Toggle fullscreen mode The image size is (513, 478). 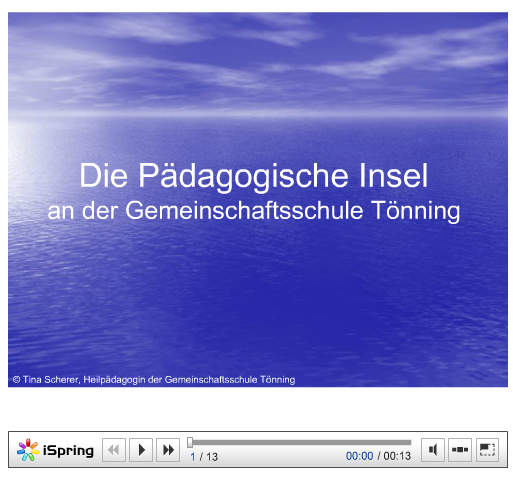tap(487, 450)
